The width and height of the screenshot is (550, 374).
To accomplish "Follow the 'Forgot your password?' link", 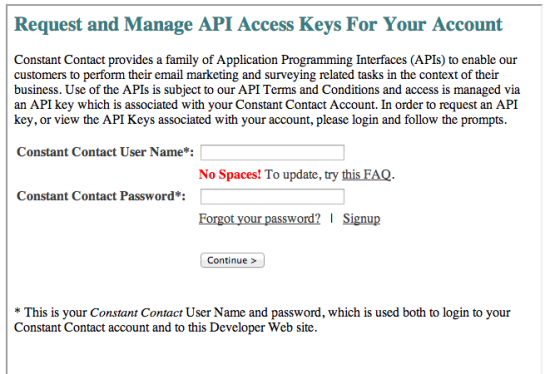I will tap(260, 219).
